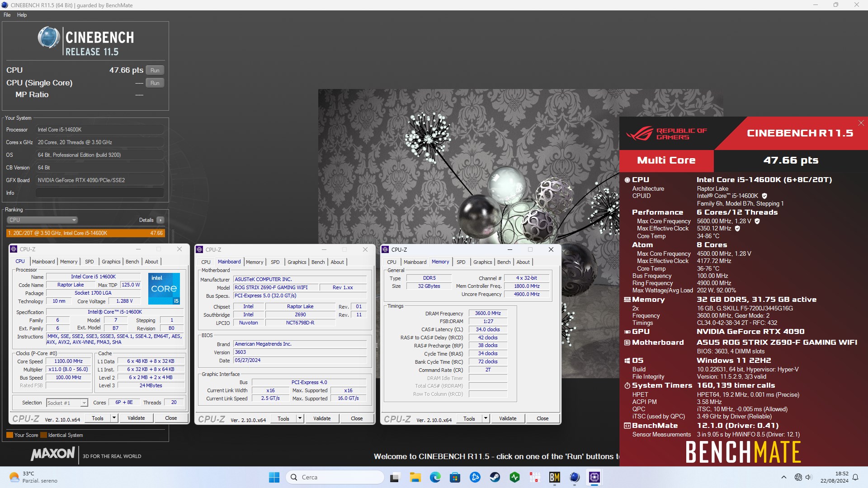
Task: Select the 20C/20T i5-14600K ranking row
Action: click(x=85, y=233)
